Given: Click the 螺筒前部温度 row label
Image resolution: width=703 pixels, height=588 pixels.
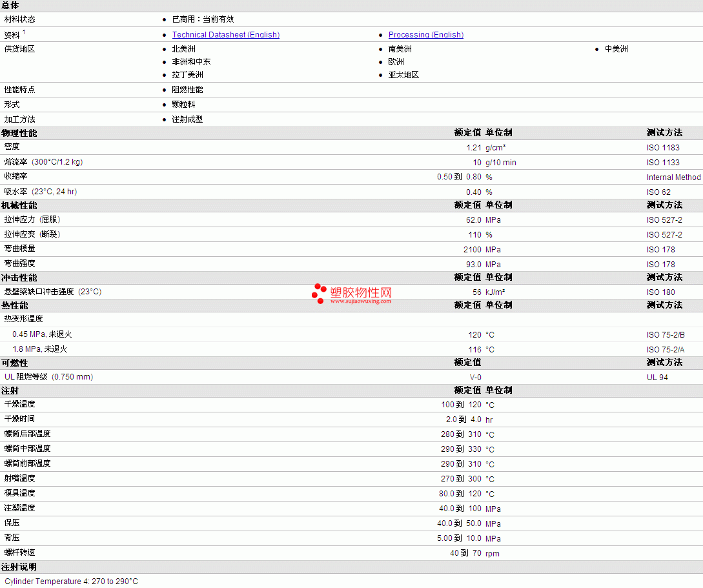Looking at the screenshot, I should tap(27, 463).
